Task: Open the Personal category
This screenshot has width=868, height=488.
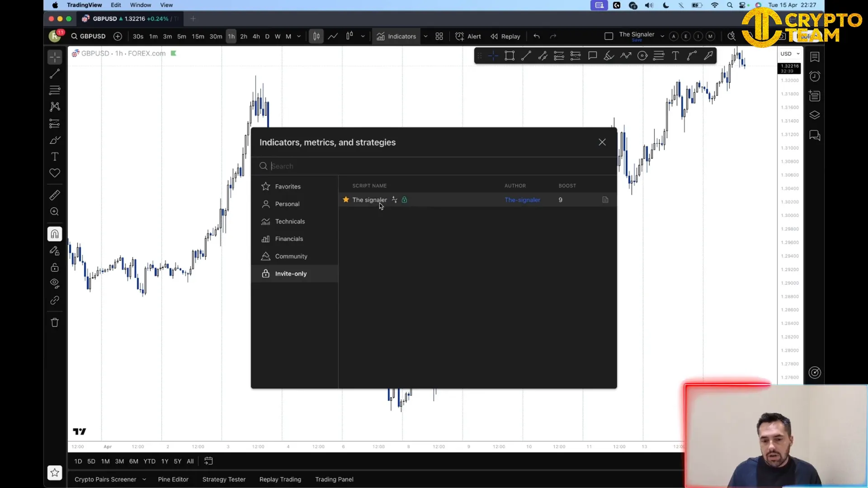Action: [x=295, y=204]
